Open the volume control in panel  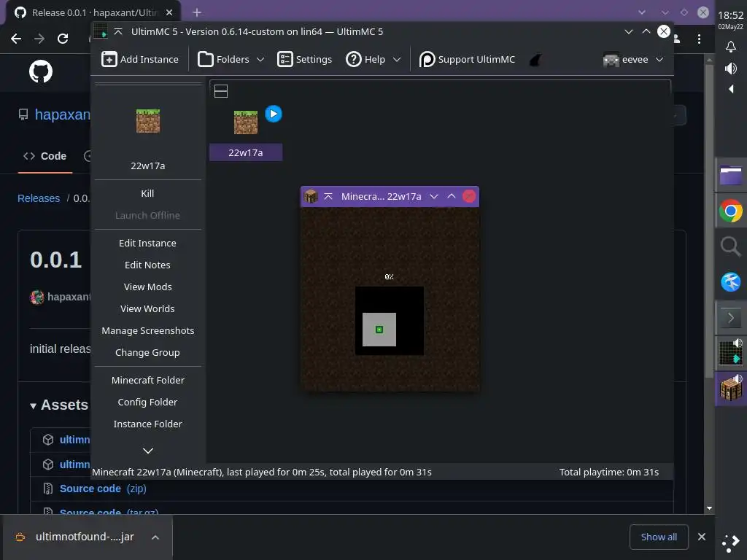pos(731,69)
